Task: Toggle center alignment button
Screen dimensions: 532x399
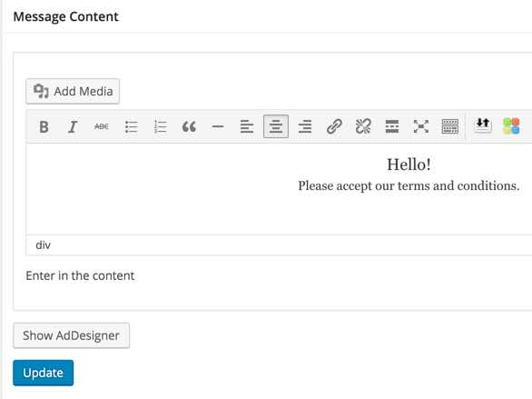Action: pyautogui.click(x=276, y=126)
